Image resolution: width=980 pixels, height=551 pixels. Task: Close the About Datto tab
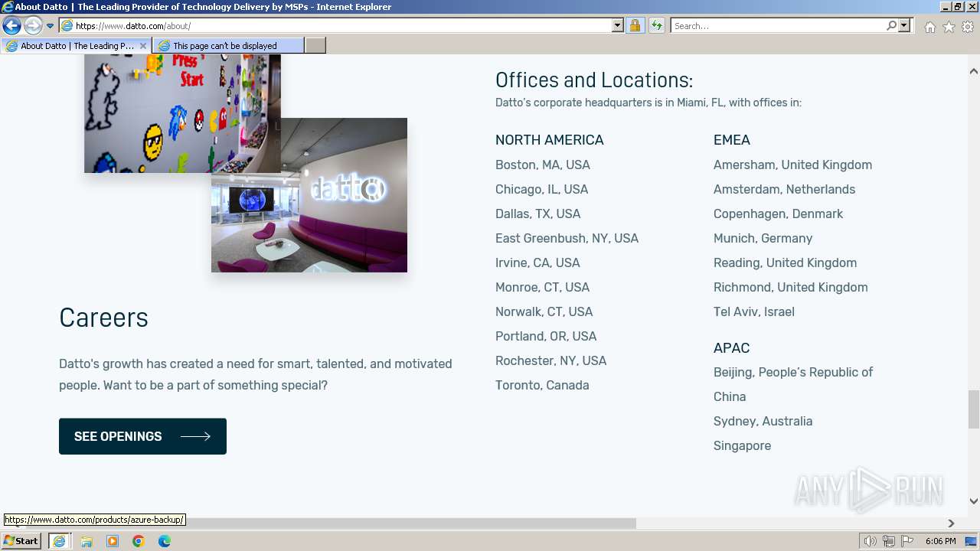(x=143, y=46)
